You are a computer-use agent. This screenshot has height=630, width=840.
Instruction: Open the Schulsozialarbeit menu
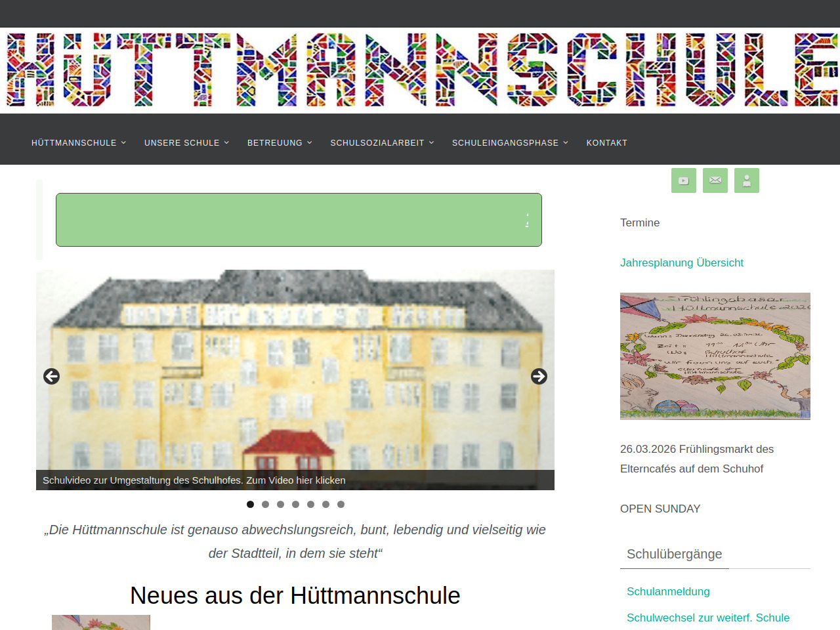pos(381,143)
